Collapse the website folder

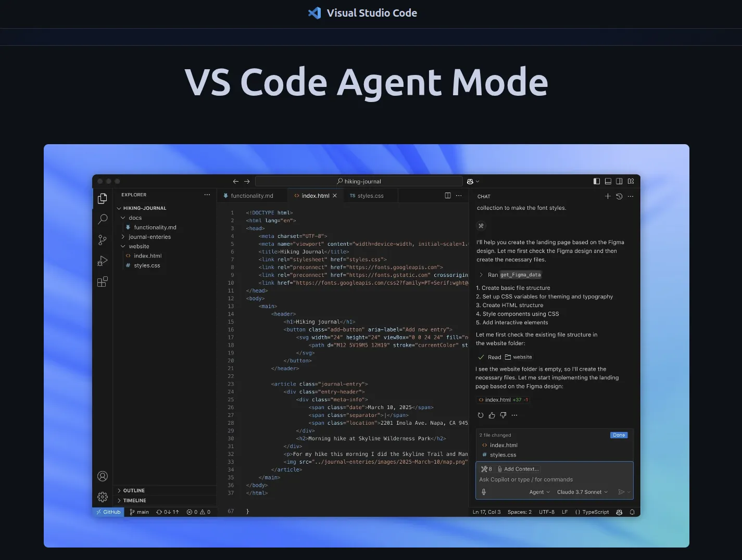135,246
